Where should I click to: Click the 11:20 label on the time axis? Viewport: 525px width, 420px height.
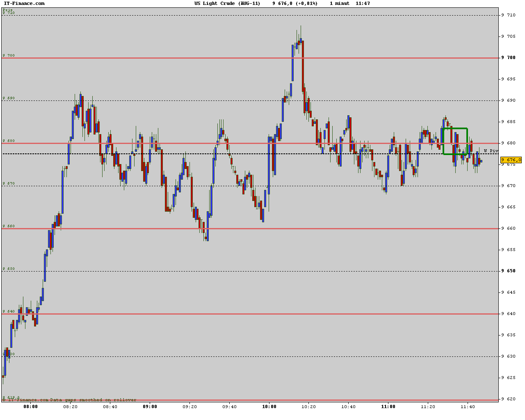(428, 407)
